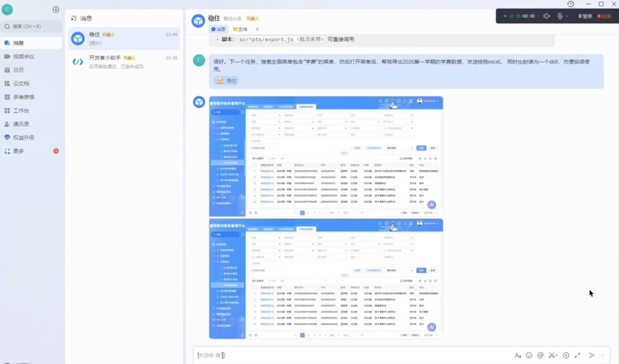Click the scissors screenshot icon
Viewport: 619px width, 364px height.
tap(552, 355)
